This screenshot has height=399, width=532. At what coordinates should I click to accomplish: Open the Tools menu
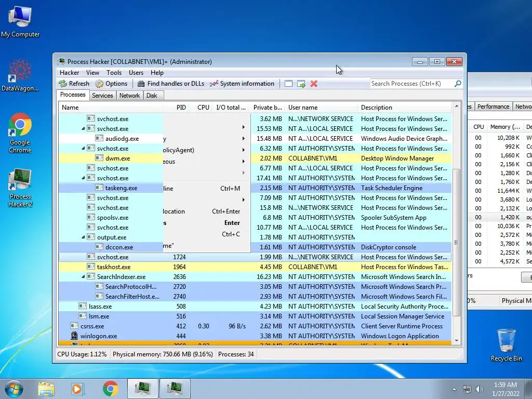114,73
